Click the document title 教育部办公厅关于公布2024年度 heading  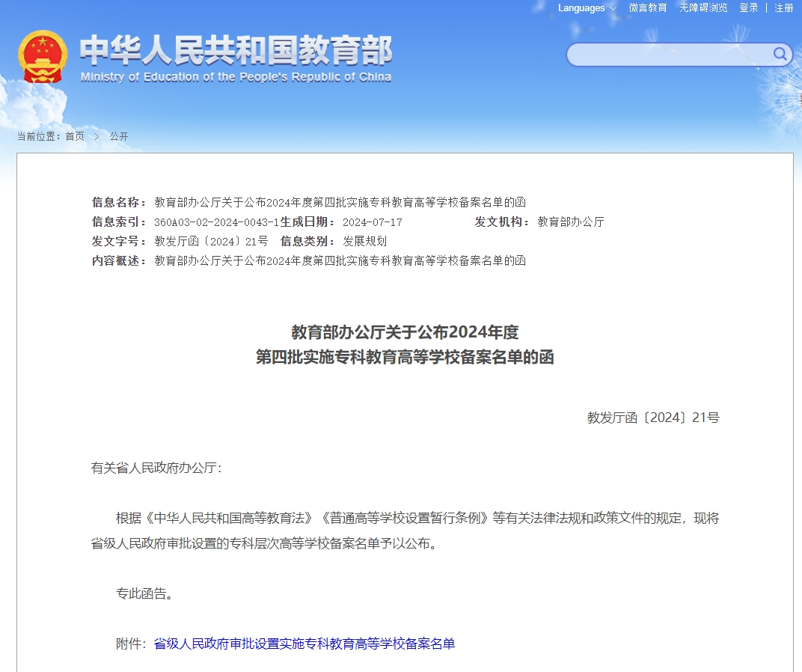pyautogui.click(x=406, y=332)
